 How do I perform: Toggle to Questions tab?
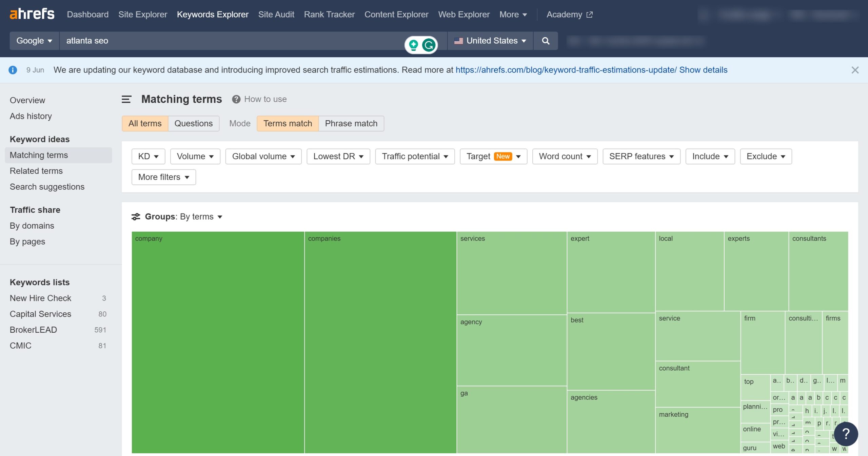pos(194,123)
